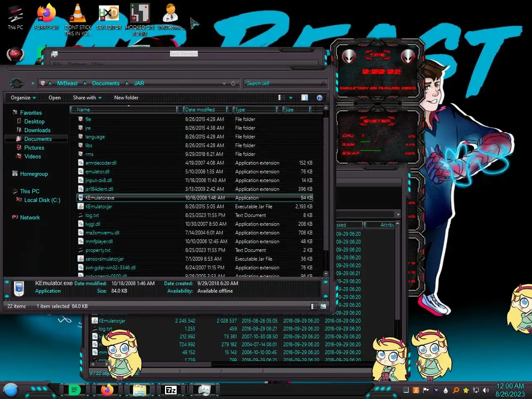Screen dimensions: 532x399
Task: Select Pictures in navigation pane
Action: (34, 148)
